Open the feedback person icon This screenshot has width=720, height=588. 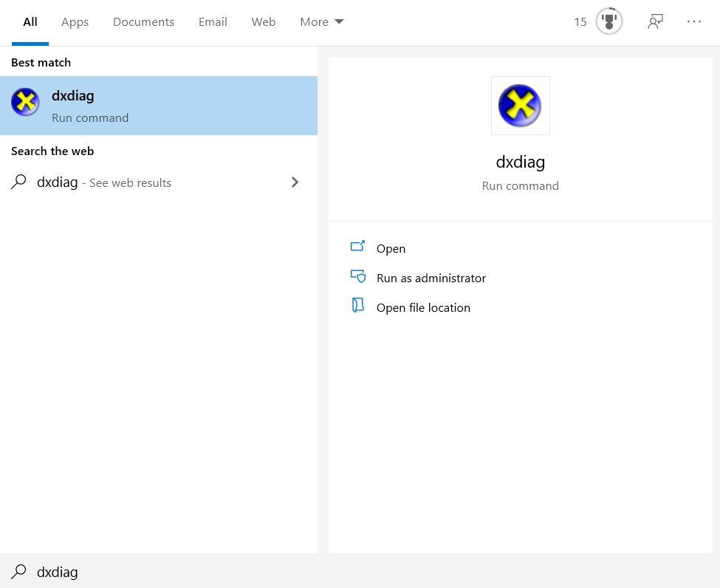655,21
